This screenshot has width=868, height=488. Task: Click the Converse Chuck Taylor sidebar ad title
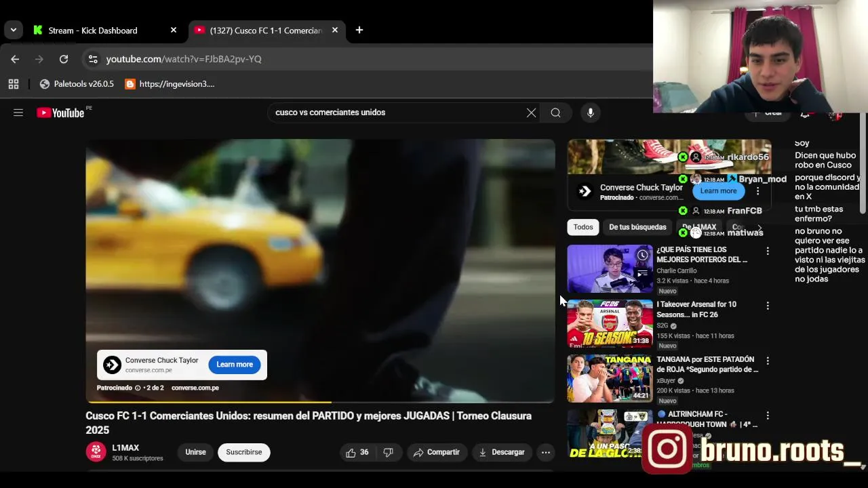tap(642, 187)
